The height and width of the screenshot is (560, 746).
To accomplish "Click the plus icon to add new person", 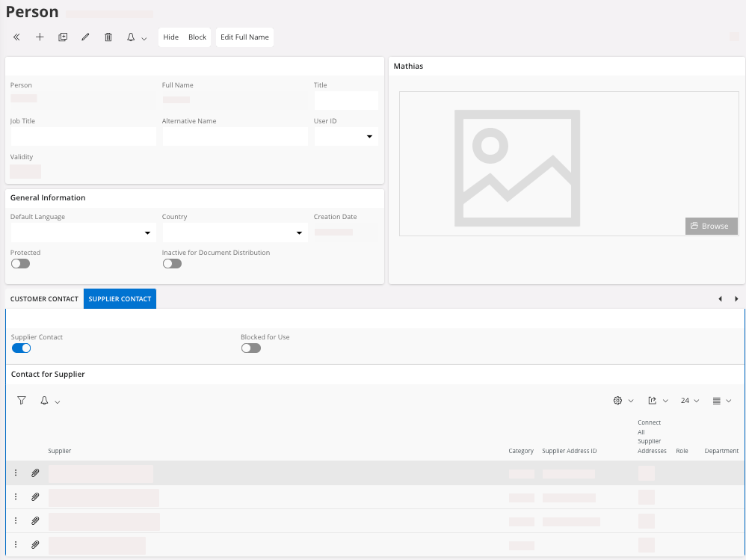I will 40,37.
